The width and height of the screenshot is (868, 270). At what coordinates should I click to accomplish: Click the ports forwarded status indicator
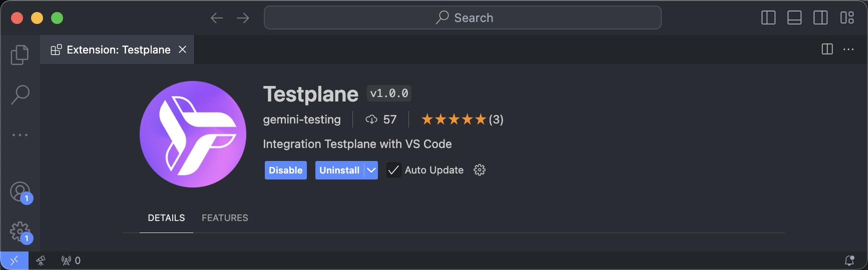click(71, 260)
